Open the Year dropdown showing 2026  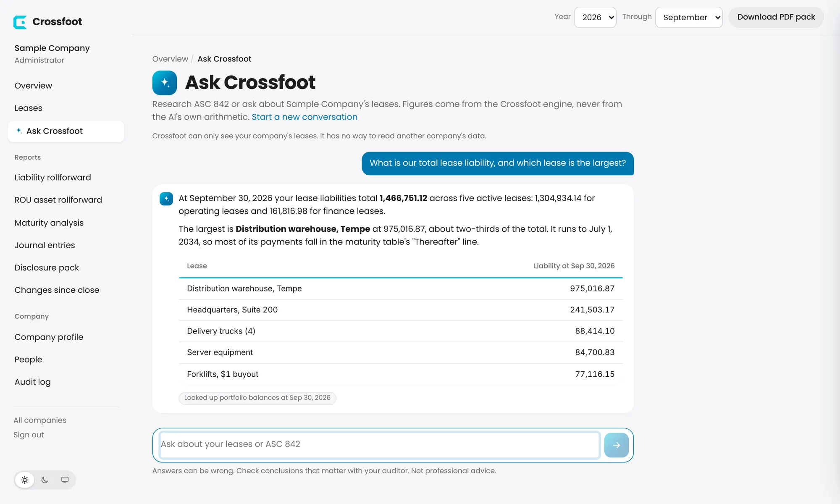point(595,17)
